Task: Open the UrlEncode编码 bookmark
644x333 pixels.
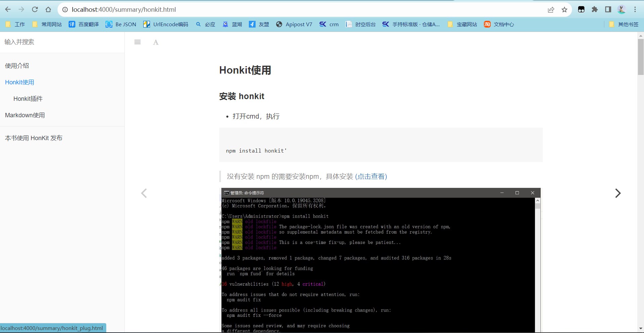Action: click(166, 24)
